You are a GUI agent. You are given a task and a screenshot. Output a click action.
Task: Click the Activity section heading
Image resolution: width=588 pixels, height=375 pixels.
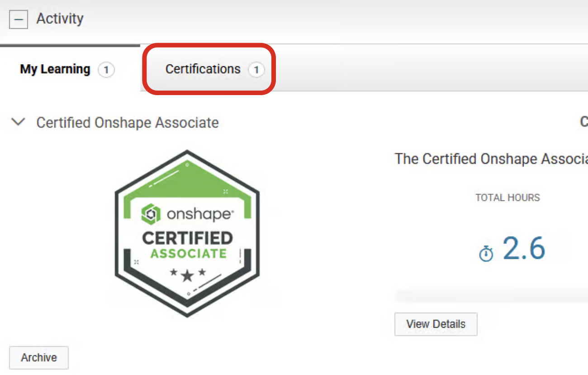pyautogui.click(x=60, y=19)
